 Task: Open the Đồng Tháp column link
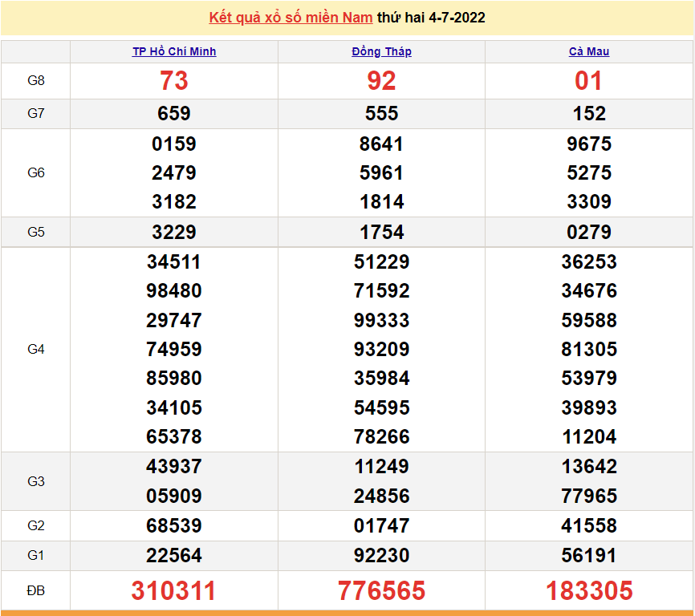pyautogui.click(x=381, y=51)
